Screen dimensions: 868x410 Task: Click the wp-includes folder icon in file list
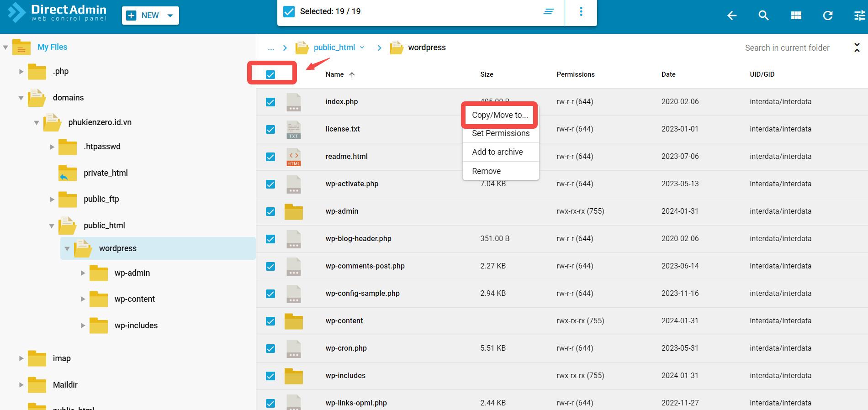tap(294, 376)
